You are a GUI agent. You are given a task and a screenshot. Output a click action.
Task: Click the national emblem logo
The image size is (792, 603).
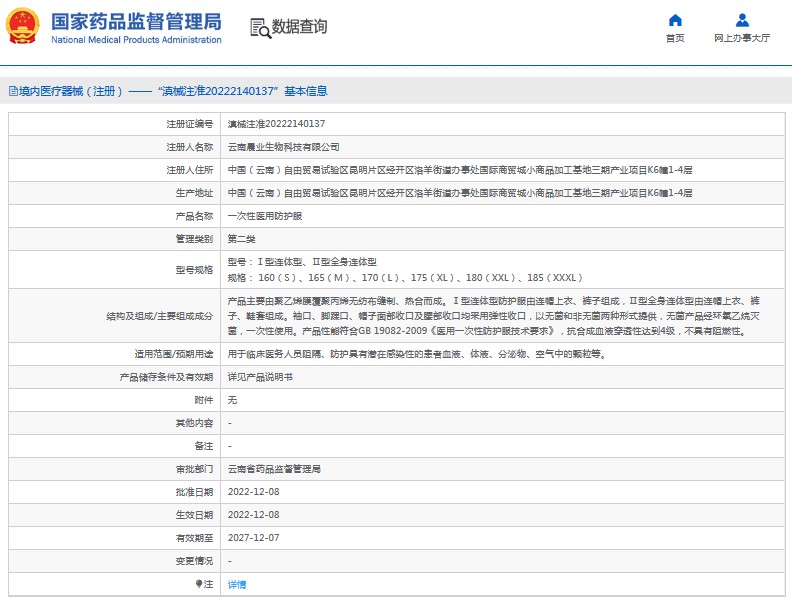[22, 26]
